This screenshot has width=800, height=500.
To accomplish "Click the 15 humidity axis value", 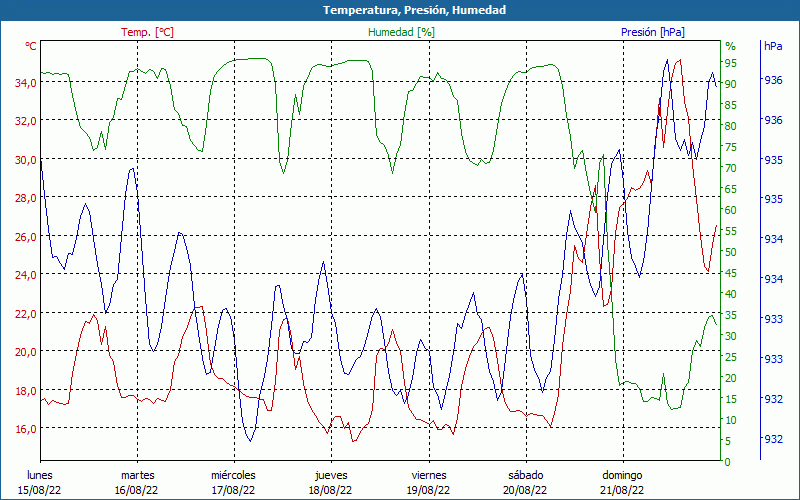I will tap(731, 399).
